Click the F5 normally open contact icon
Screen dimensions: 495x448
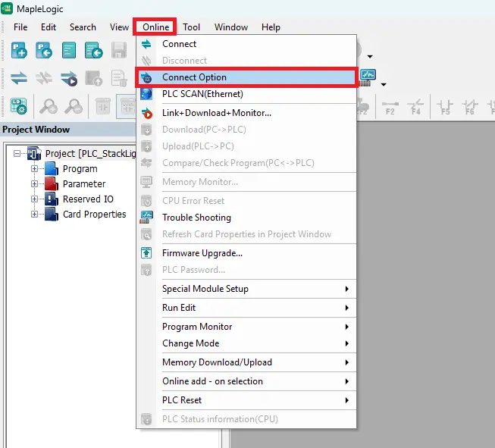[445, 107]
